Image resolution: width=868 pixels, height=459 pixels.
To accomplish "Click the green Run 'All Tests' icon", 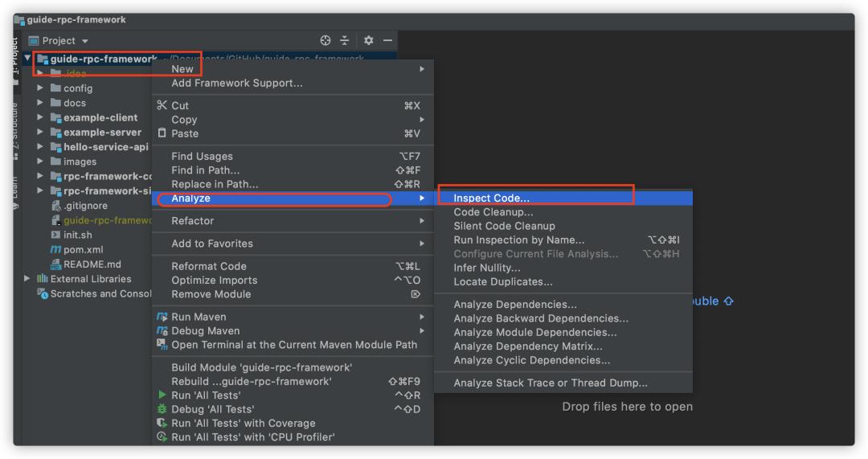I will coord(162,395).
